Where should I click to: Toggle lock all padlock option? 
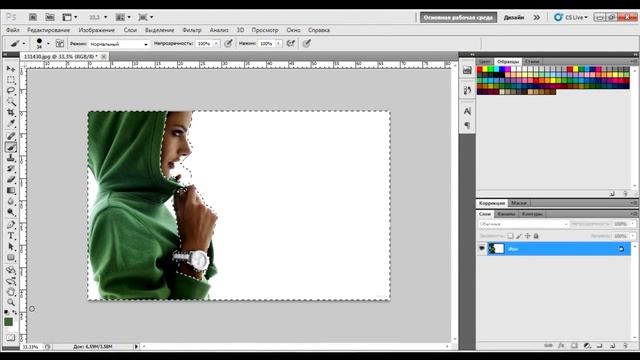(x=536, y=236)
